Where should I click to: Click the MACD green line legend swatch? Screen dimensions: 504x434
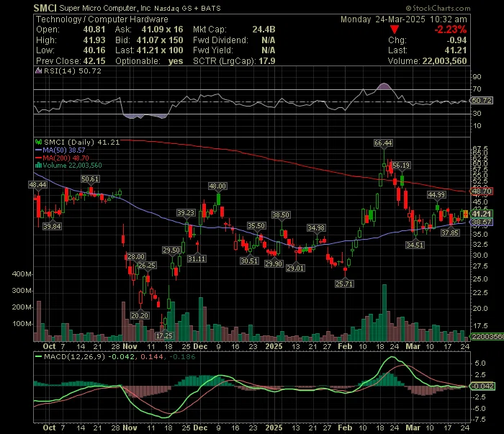[38, 356]
